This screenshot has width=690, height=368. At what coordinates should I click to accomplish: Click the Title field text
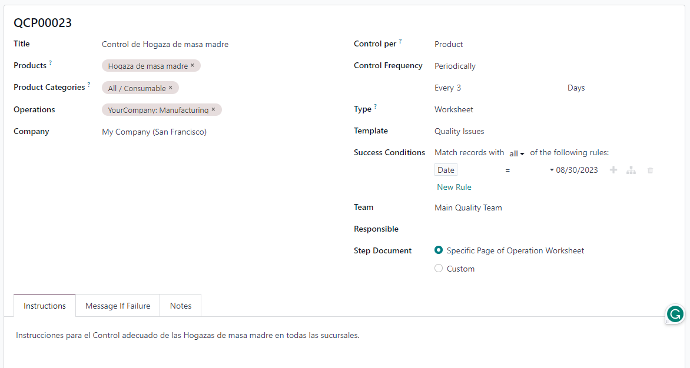[165, 44]
